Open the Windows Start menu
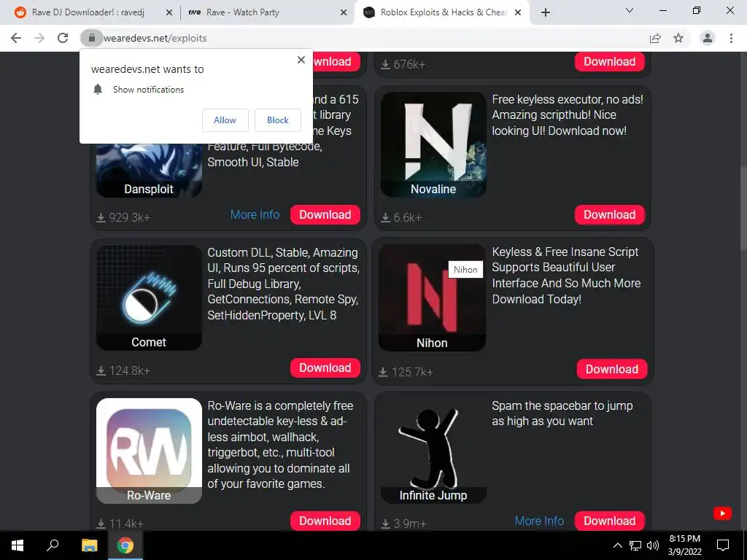The image size is (747, 560). pos(18,545)
